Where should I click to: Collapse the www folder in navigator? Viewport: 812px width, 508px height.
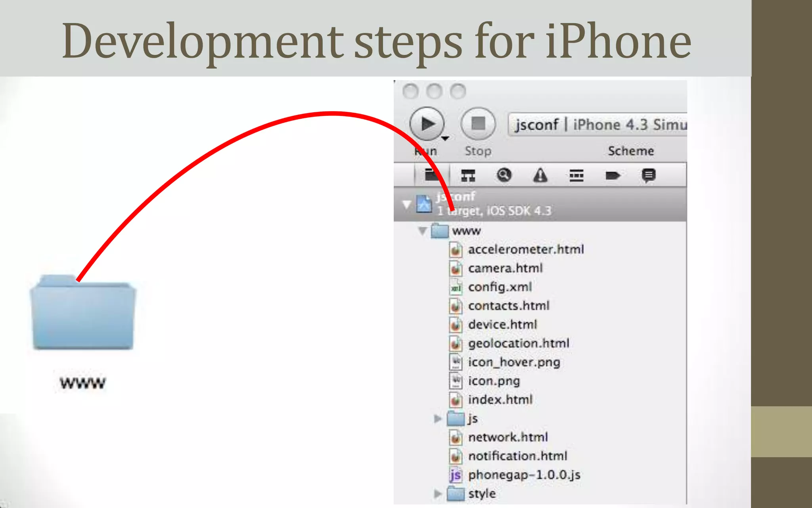(x=423, y=231)
